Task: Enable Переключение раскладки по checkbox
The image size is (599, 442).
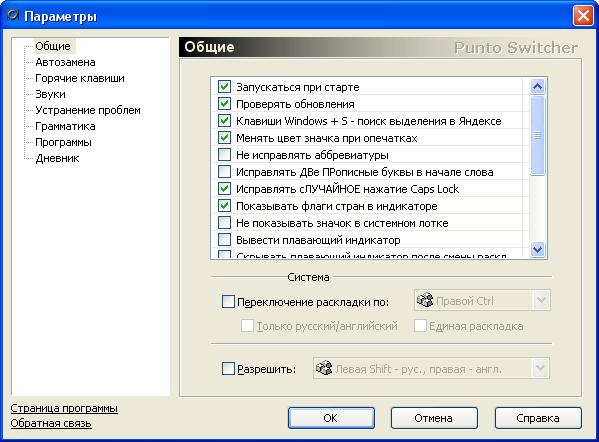Action: 228,301
